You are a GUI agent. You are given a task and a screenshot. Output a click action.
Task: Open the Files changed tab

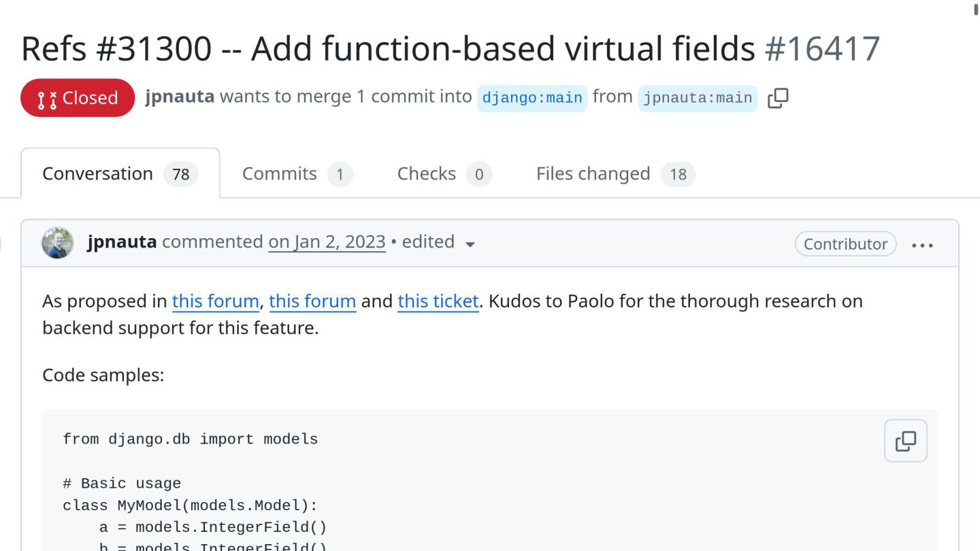[x=615, y=174]
